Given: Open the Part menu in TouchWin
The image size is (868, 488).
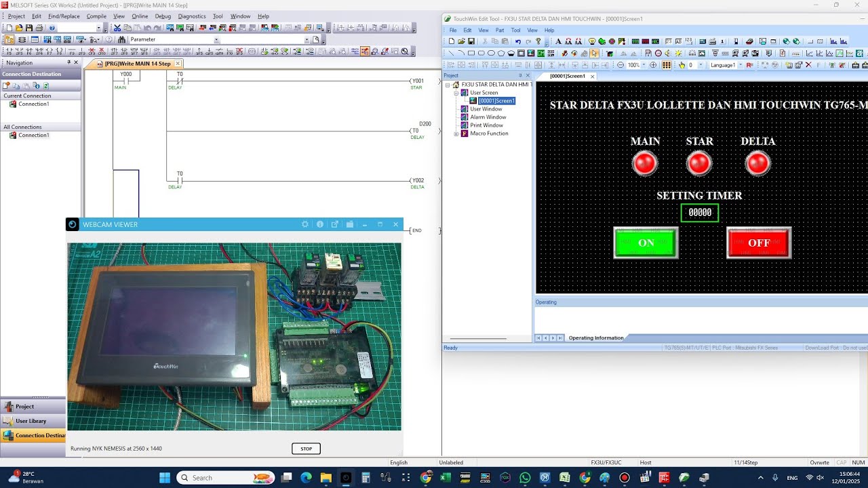Looking at the screenshot, I should tap(500, 30).
